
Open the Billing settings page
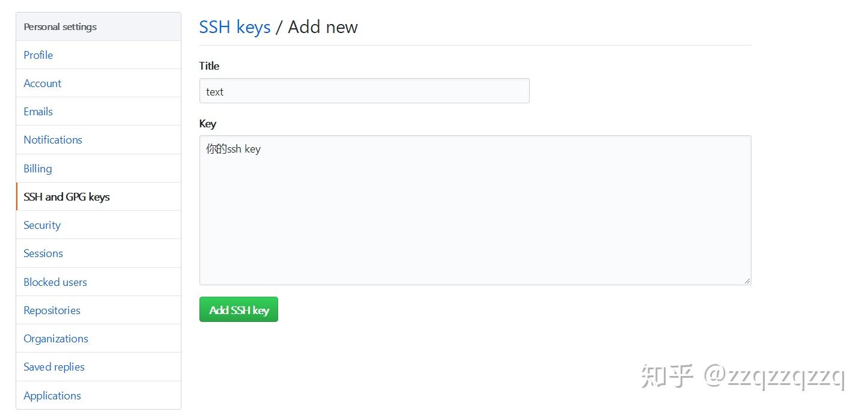coord(38,169)
